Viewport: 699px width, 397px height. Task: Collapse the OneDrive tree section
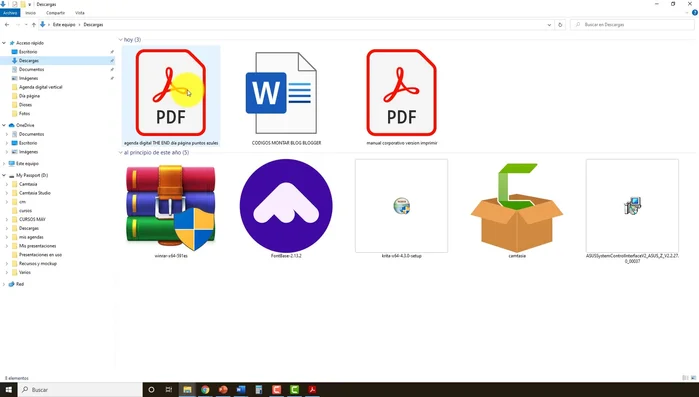(x=4, y=125)
